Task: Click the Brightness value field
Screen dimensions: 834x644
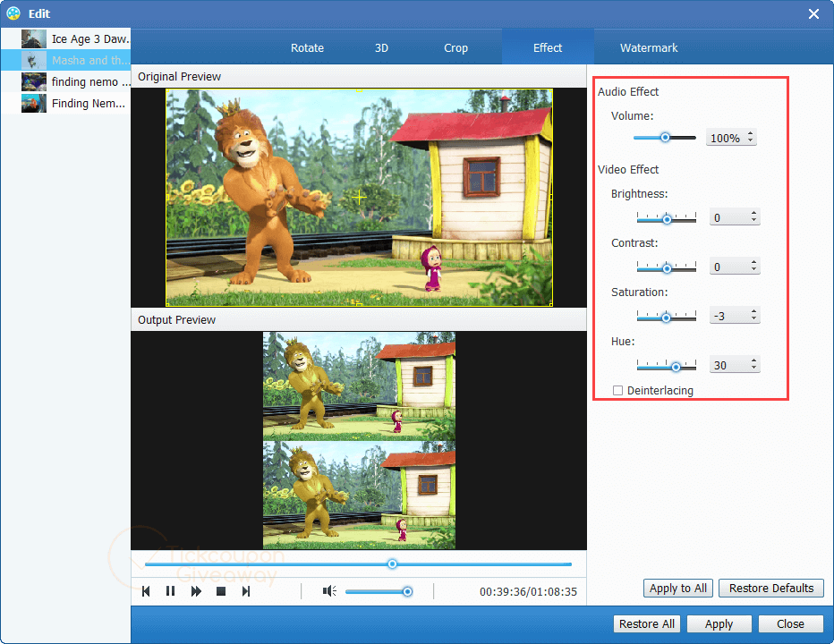Action: click(x=729, y=217)
